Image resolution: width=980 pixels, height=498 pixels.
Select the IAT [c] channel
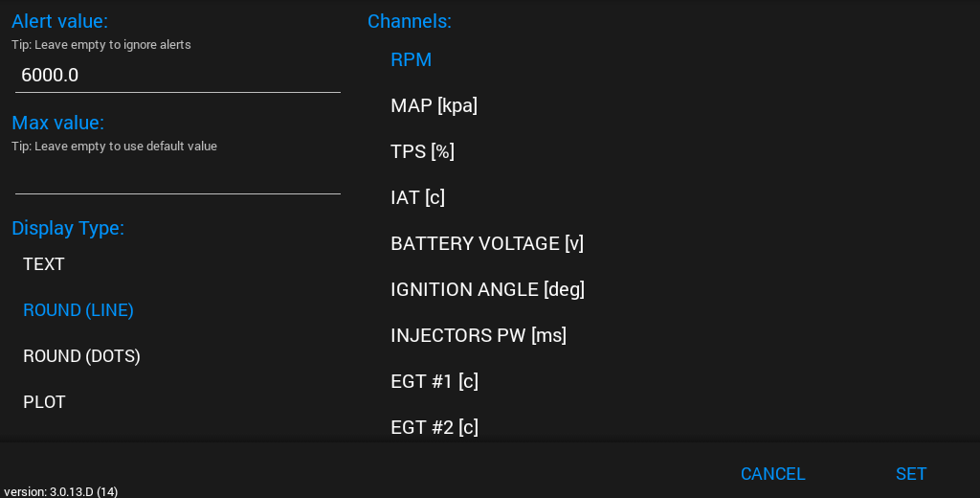(x=417, y=197)
